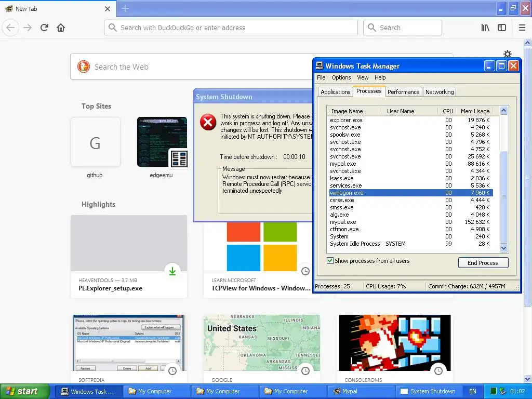Click the EN language indicator in taskbar

click(473, 391)
